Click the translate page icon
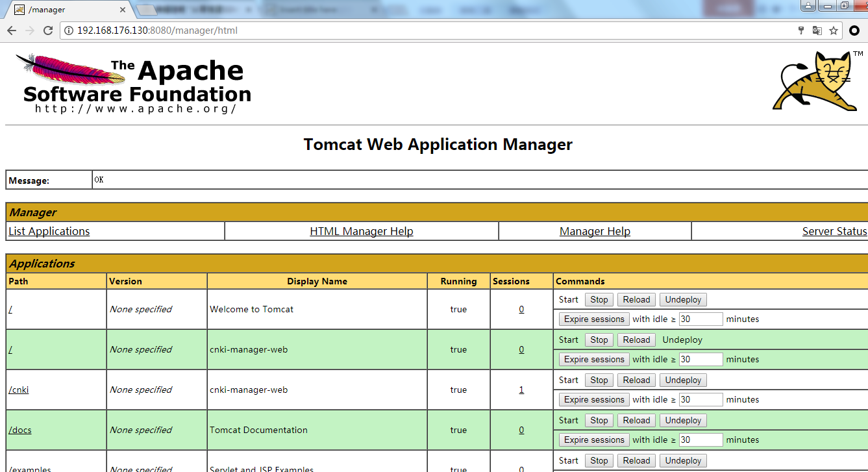The height and width of the screenshot is (472, 868). [817, 31]
